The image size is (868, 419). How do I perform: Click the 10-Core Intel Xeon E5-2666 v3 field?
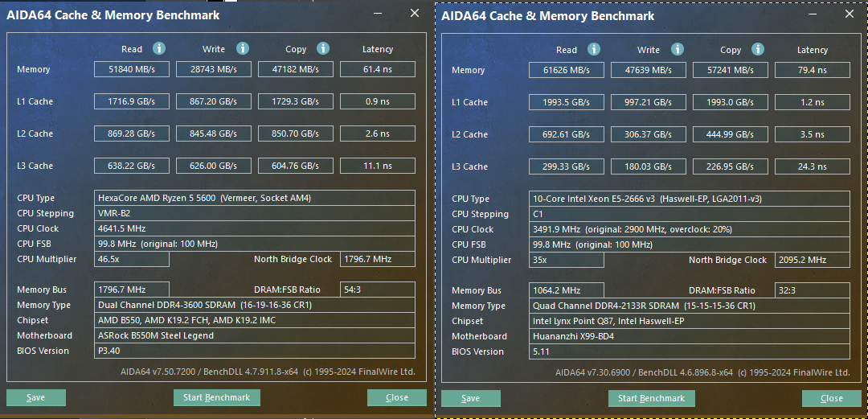(x=690, y=199)
